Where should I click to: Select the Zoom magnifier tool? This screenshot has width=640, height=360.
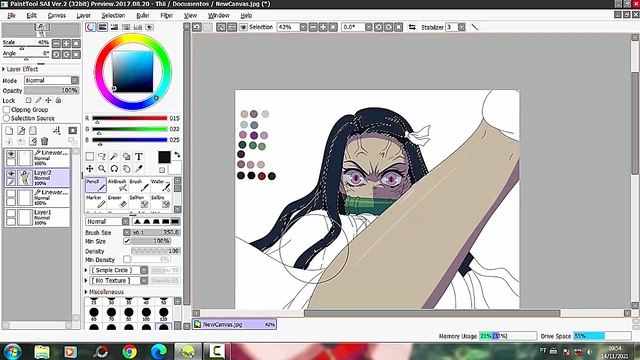tap(102, 169)
